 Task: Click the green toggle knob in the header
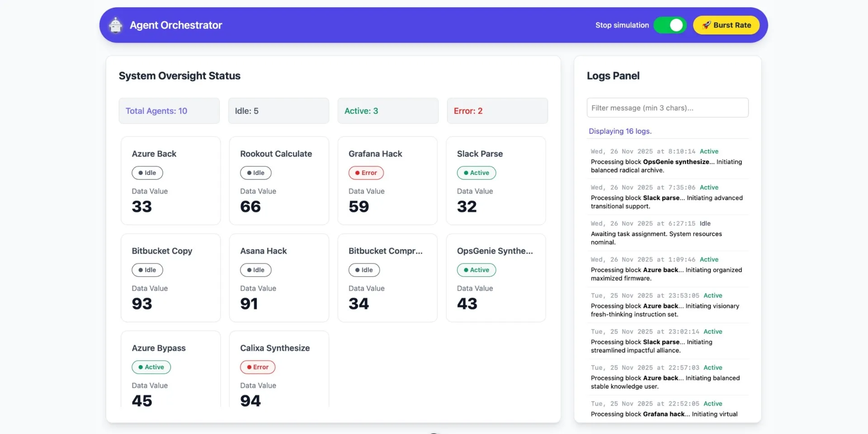676,25
